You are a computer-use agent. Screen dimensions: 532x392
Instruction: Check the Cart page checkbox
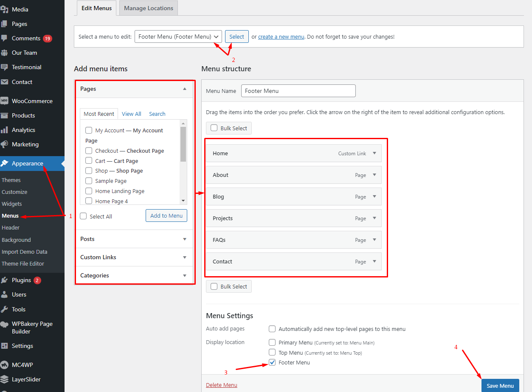[89, 161]
